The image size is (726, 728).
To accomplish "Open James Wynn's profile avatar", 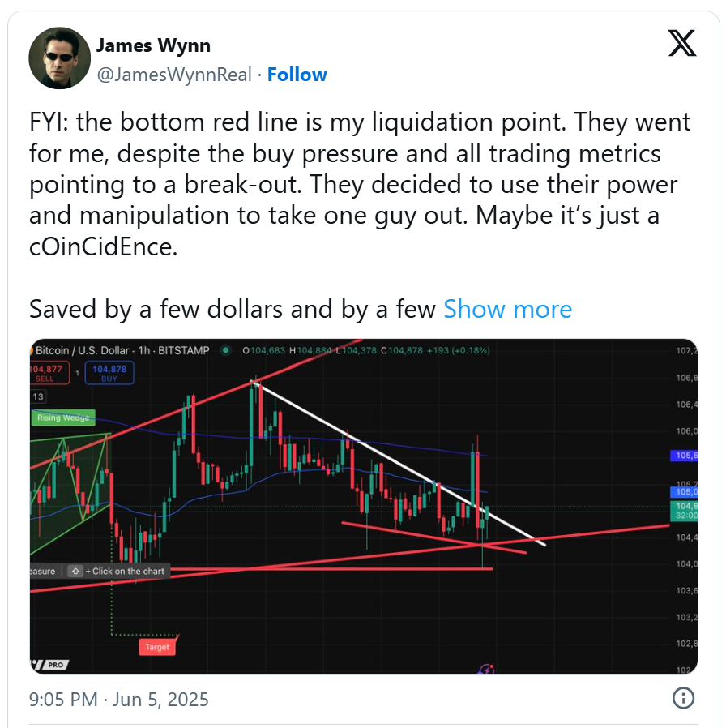I will tap(59, 58).
